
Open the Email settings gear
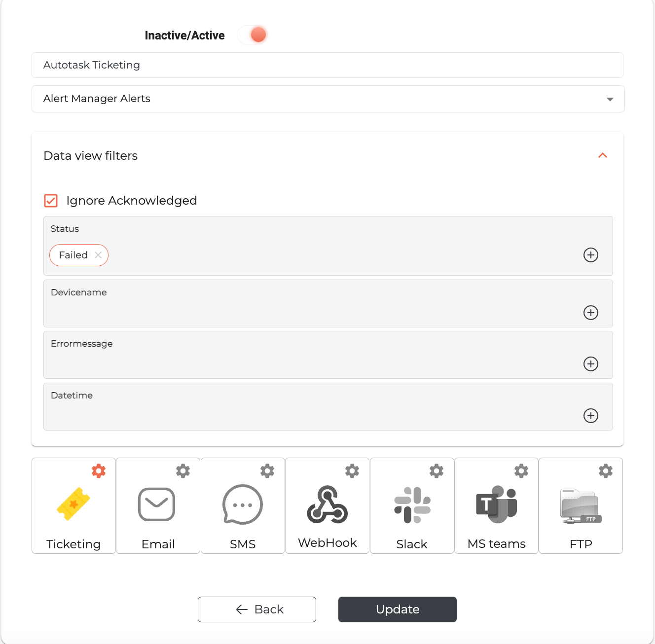coord(183,471)
